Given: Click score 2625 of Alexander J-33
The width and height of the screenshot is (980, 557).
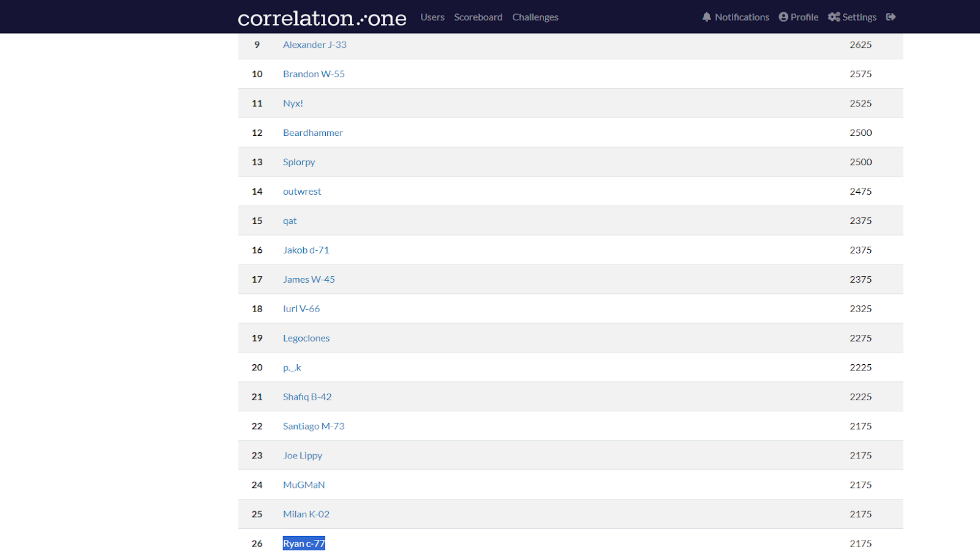Looking at the screenshot, I should [861, 45].
